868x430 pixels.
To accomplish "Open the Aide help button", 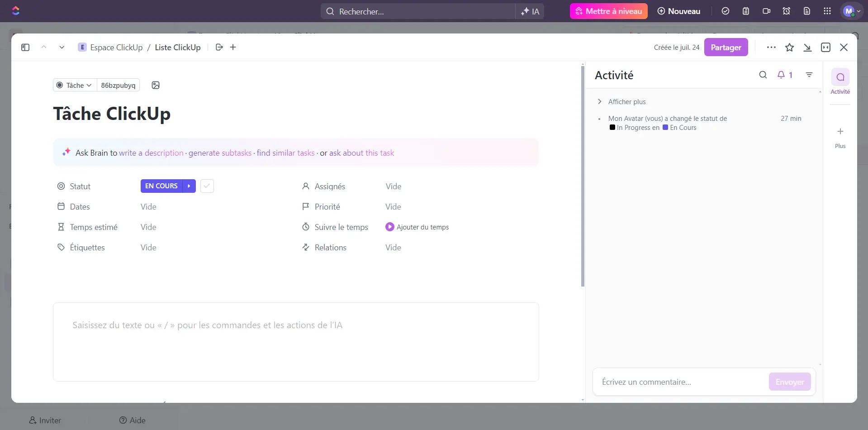I will tap(133, 420).
